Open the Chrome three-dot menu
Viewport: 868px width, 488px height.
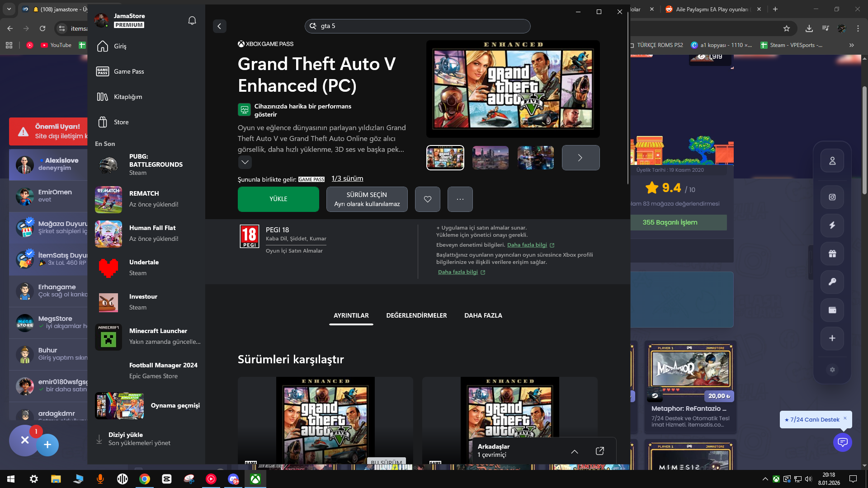pyautogui.click(x=858, y=28)
